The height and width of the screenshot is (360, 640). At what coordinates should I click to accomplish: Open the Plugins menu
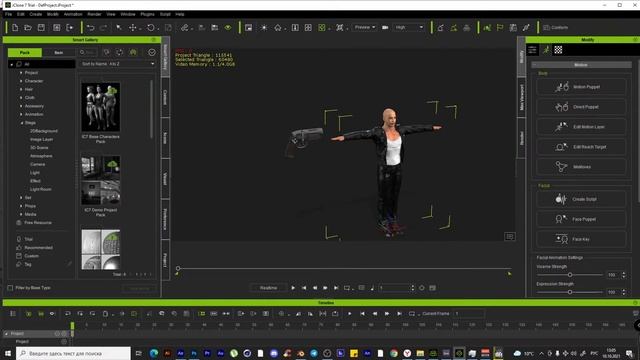147,14
